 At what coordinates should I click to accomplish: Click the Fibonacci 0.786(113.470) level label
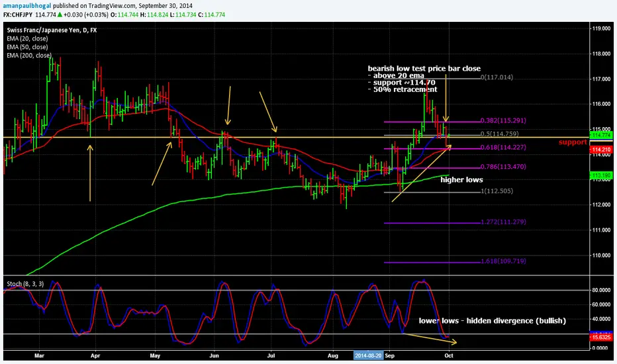pyautogui.click(x=503, y=167)
